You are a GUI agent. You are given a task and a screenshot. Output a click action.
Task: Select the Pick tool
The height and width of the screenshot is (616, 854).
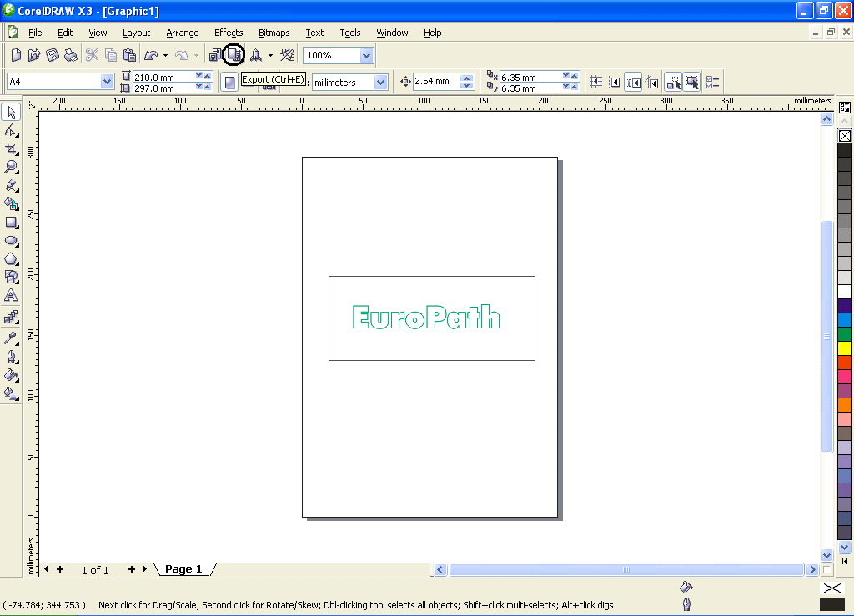[11, 113]
